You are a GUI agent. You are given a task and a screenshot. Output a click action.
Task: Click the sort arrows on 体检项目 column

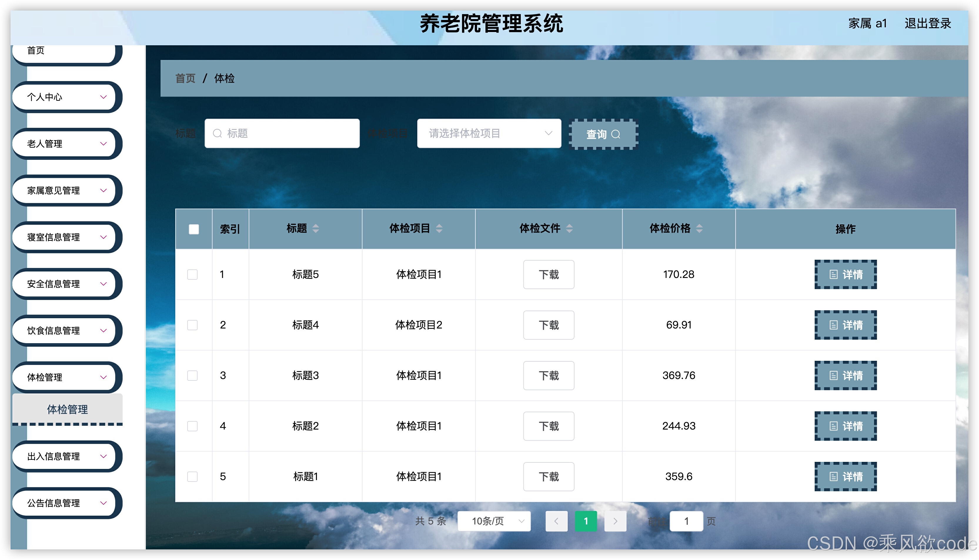(x=439, y=229)
